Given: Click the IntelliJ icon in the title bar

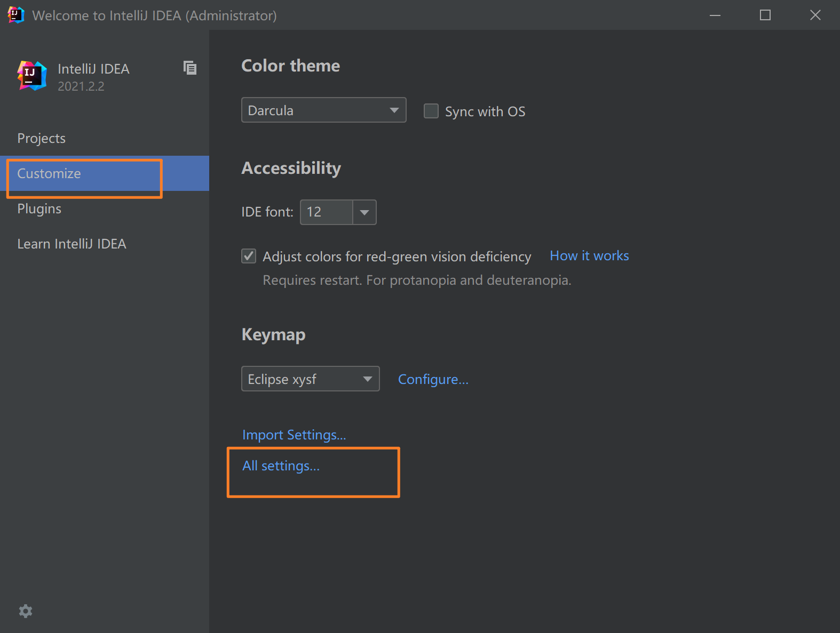Looking at the screenshot, I should coord(15,15).
